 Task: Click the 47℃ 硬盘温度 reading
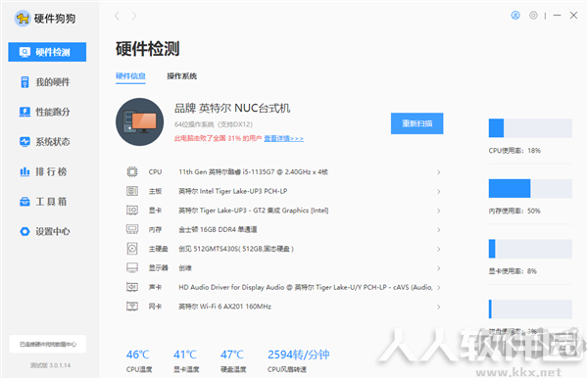click(232, 355)
